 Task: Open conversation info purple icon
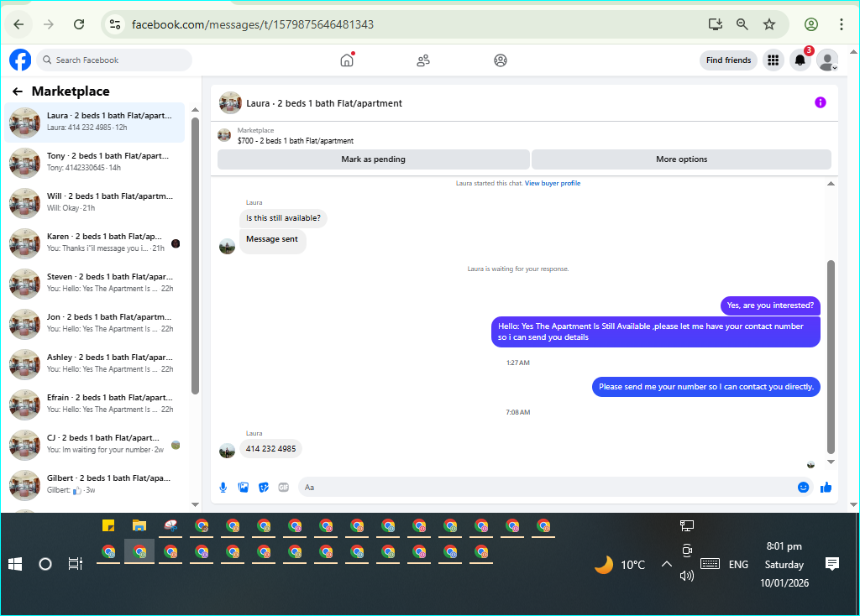[820, 102]
